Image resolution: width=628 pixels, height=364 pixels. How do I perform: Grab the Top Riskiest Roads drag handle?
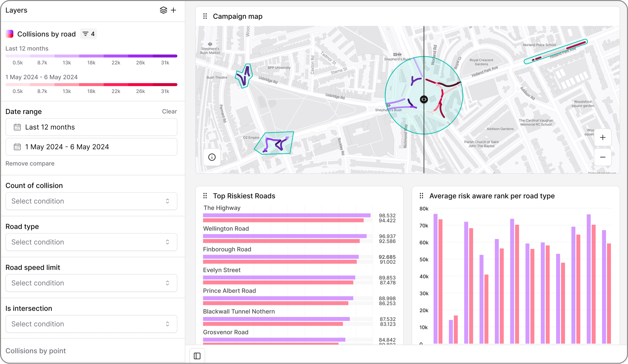point(205,196)
